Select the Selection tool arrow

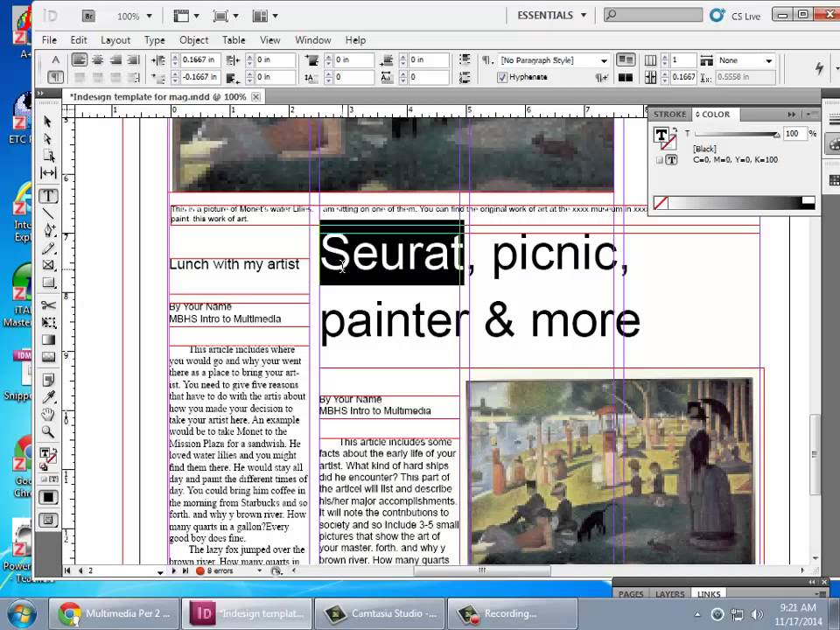(x=47, y=122)
